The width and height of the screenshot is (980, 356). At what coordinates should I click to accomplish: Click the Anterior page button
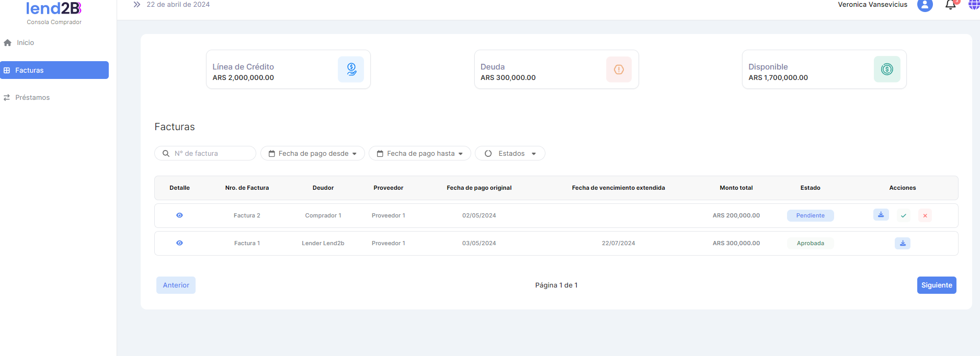[x=176, y=285]
